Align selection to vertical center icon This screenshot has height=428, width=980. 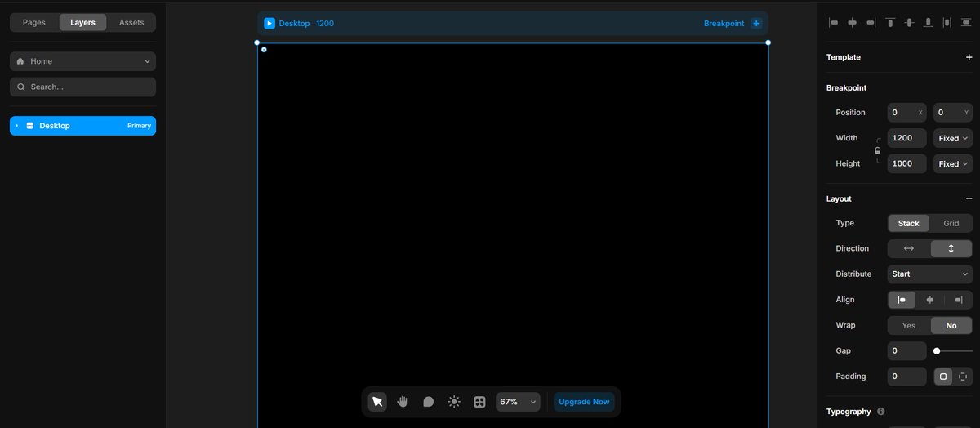909,23
